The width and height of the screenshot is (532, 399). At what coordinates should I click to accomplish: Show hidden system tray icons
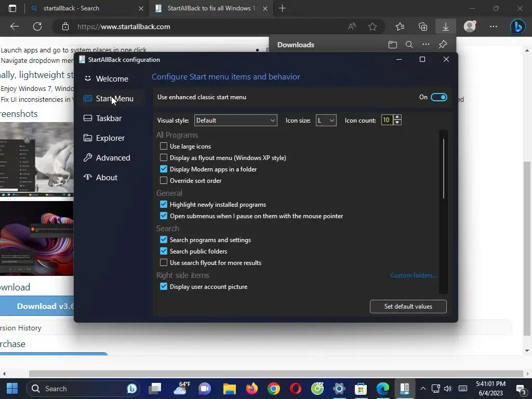pos(423,389)
